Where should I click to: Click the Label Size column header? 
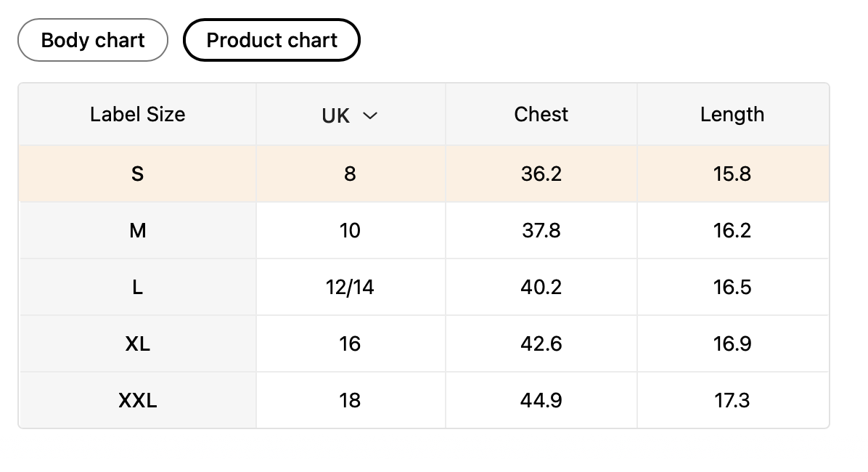(137, 115)
